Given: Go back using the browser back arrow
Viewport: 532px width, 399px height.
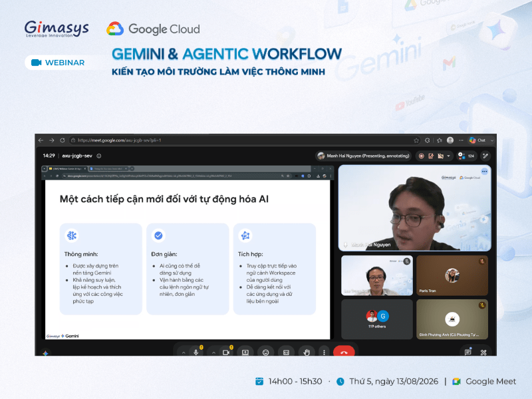Looking at the screenshot, I should click(41, 140).
